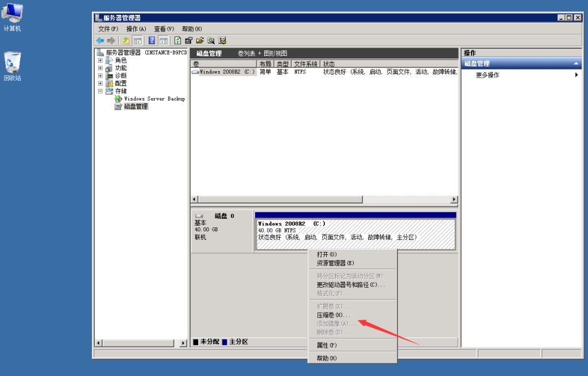This screenshot has width=588, height=376.
Task: Sort by the 状态 column header
Action: 390,64
